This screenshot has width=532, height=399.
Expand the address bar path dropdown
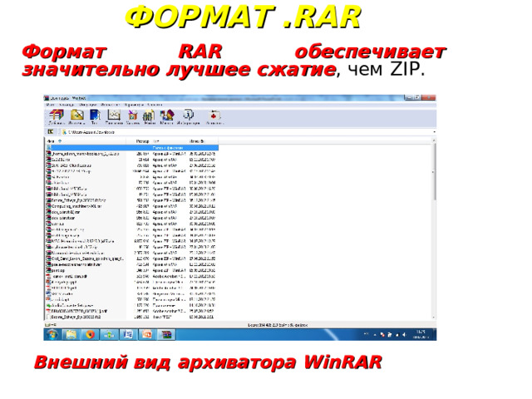tap(434, 131)
